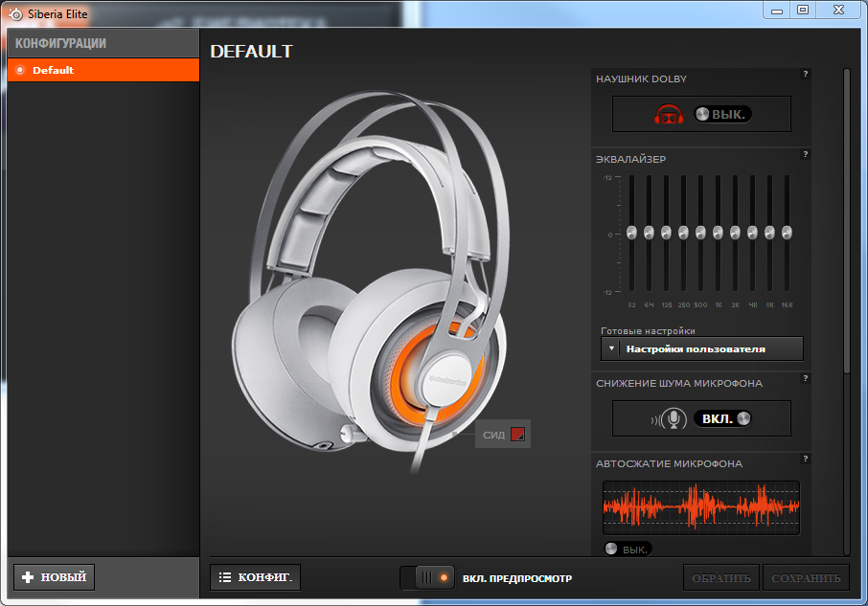Click the ВКЛ. ПРЕДПРОСМОТР label
Screen dimensions: 868x606
point(517,578)
